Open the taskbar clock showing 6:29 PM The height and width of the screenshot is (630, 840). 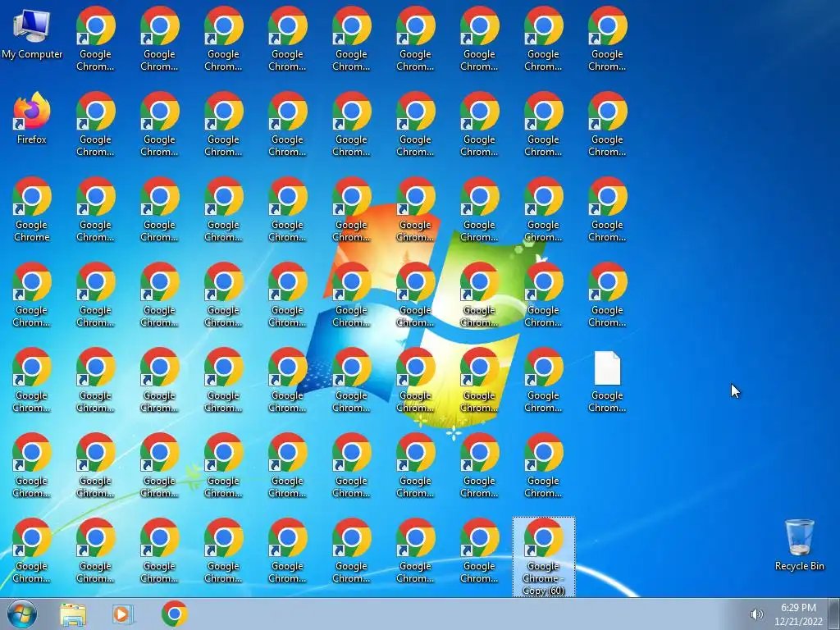tap(798, 614)
